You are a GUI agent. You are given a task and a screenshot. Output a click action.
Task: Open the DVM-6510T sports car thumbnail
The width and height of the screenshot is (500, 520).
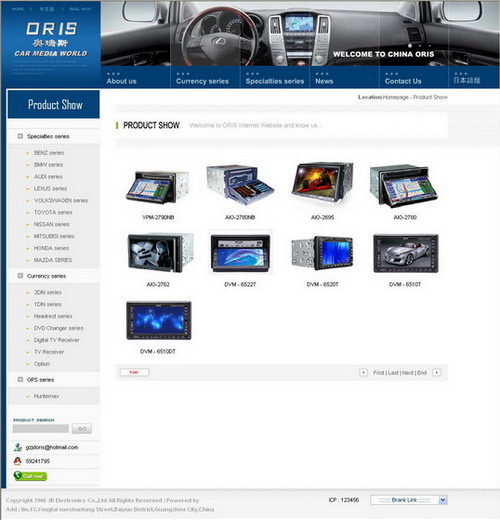(406, 253)
